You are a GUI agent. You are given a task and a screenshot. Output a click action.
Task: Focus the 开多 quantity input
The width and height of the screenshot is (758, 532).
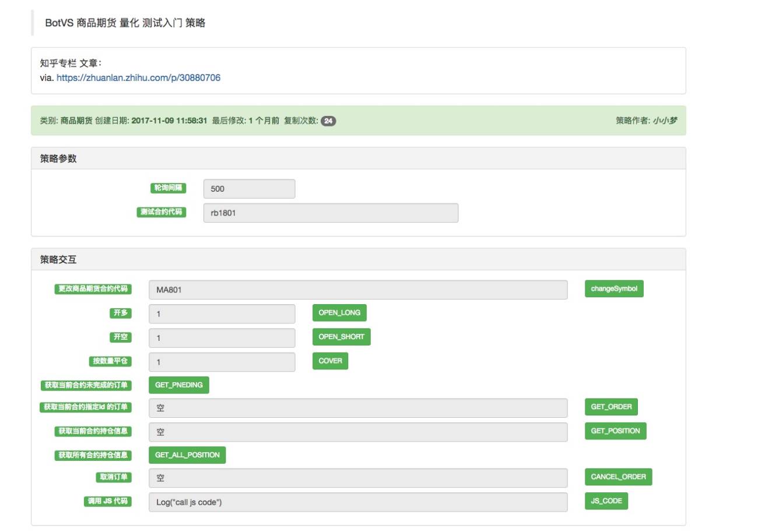[222, 313]
